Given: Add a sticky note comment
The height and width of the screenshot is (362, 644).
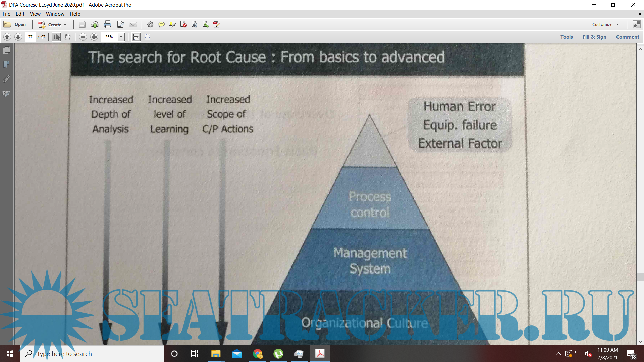Looking at the screenshot, I should [161, 24].
